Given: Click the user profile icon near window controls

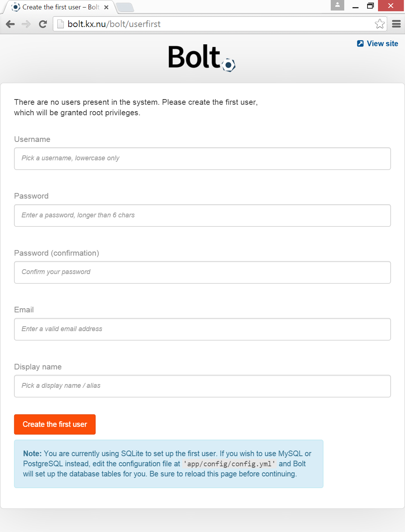Looking at the screenshot, I should (337, 5).
